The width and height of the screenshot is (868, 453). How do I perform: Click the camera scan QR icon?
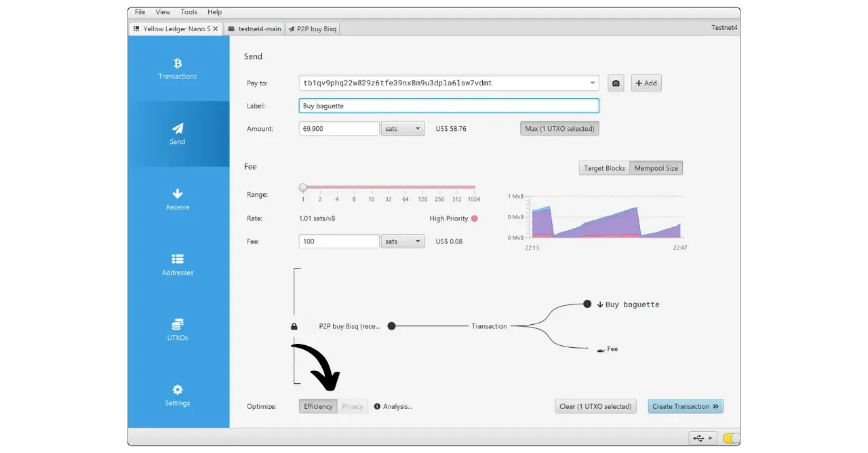point(616,83)
